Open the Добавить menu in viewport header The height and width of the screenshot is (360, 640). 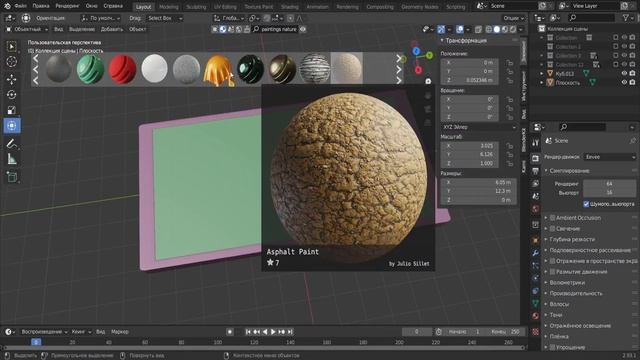point(112,29)
